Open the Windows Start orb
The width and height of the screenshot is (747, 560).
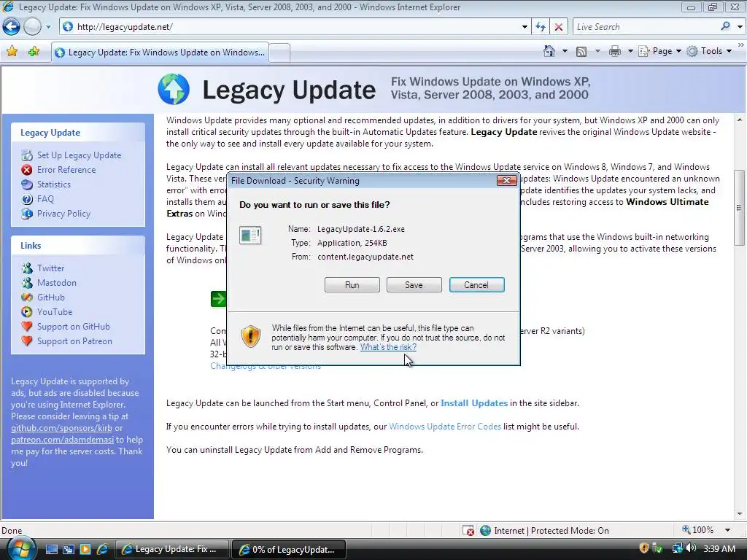tap(20, 548)
